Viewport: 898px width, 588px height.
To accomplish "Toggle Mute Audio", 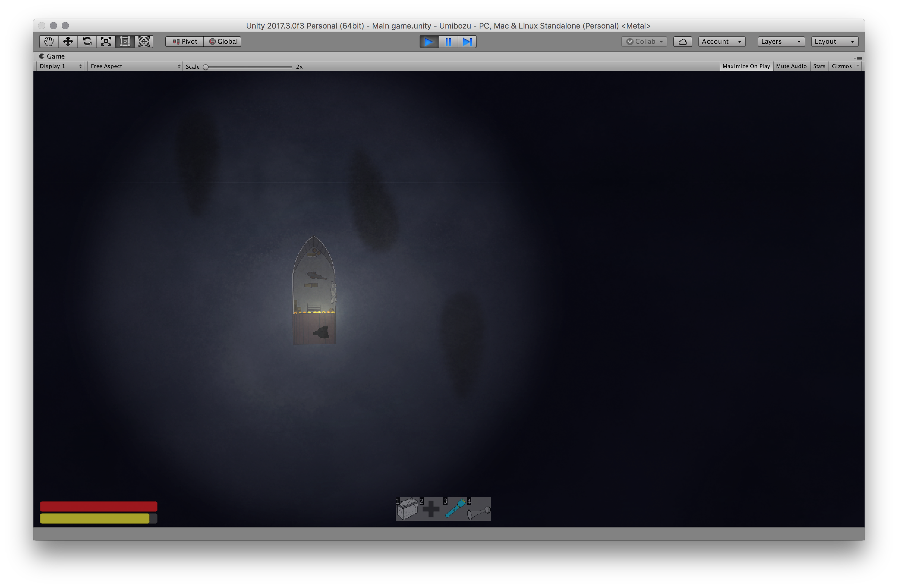I will [791, 66].
